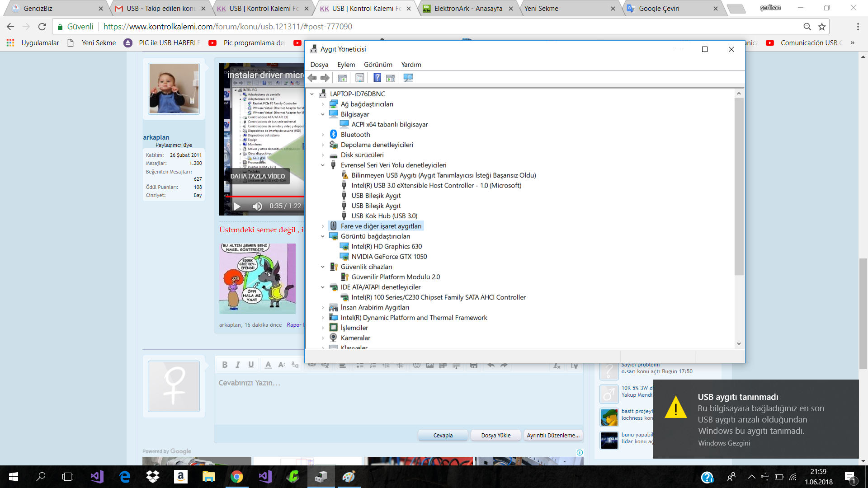Viewport: 868px width, 488px height.
Task: Open the Action Center notification icon
Action: (850, 477)
